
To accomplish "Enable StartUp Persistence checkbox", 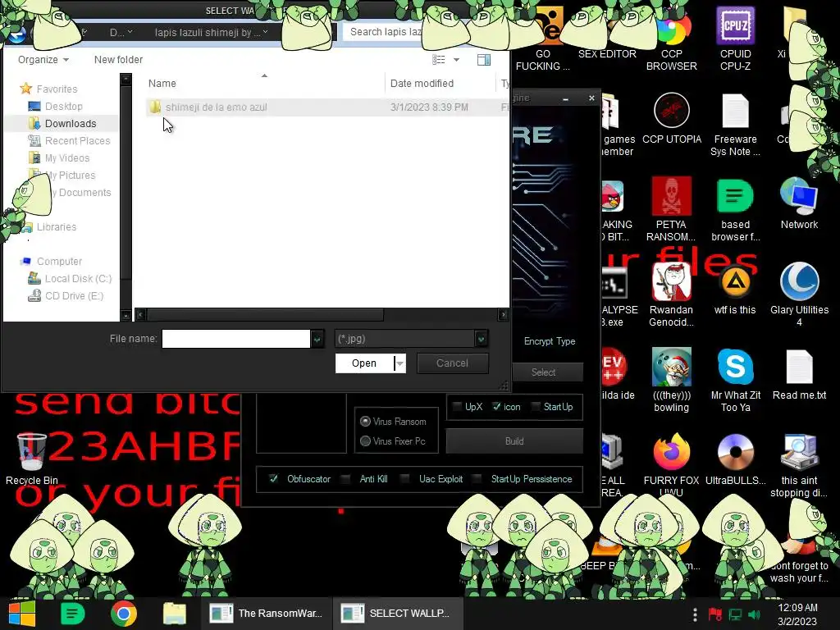I will click(478, 478).
